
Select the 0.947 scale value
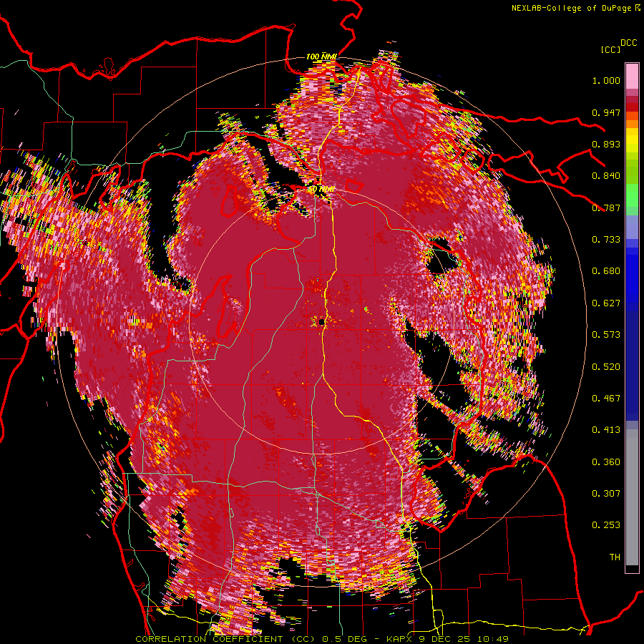point(606,112)
